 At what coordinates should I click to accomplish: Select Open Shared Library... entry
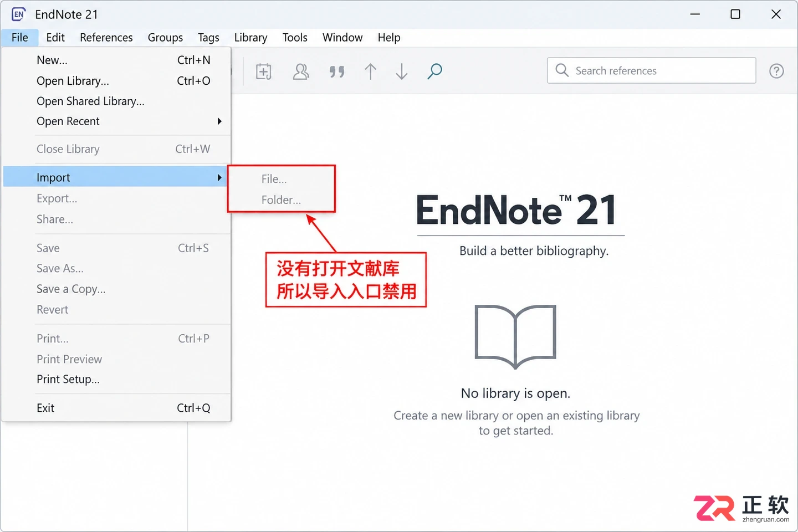[x=116, y=101]
